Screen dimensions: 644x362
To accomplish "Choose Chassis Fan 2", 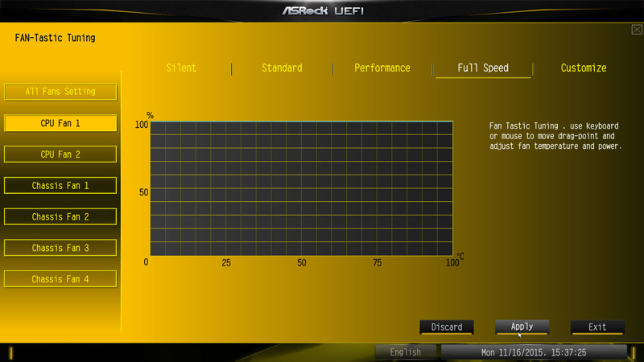I will [x=60, y=216].
